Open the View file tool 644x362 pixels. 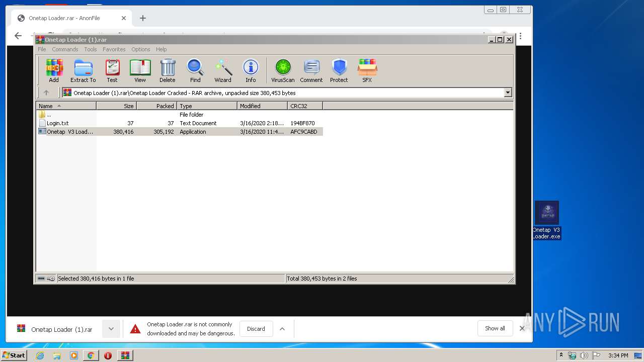140,70
